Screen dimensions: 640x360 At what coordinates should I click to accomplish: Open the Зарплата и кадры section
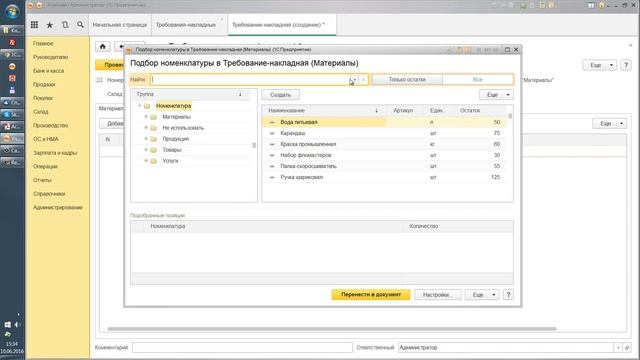tap(55, 153)
